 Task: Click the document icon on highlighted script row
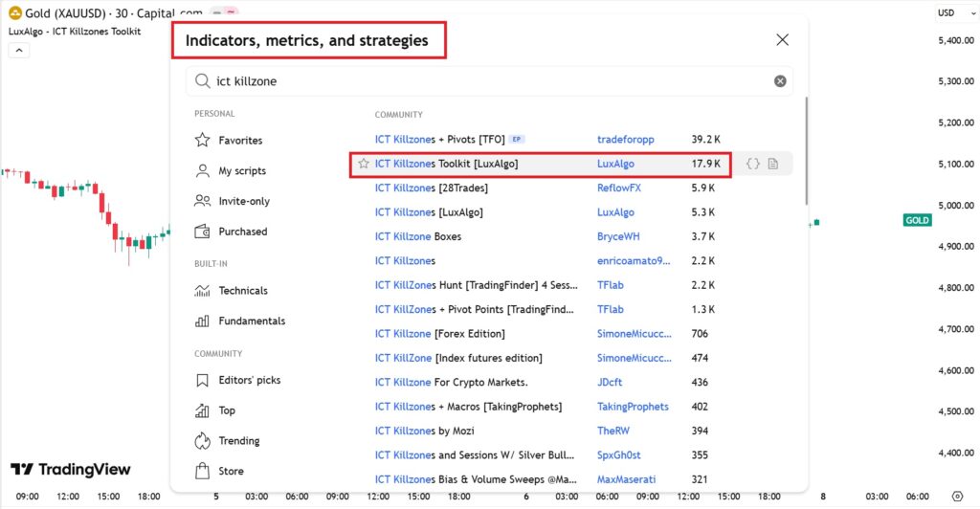(773, 165)
